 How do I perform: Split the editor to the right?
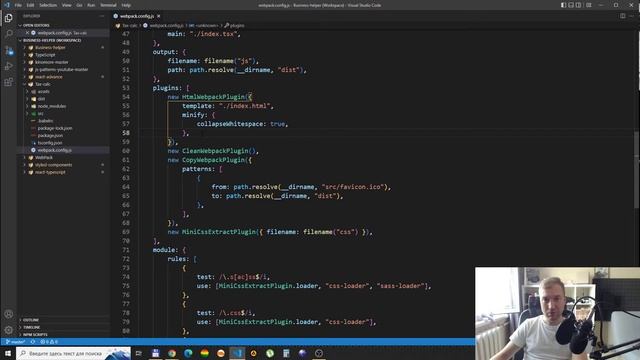tap(622, 16)
